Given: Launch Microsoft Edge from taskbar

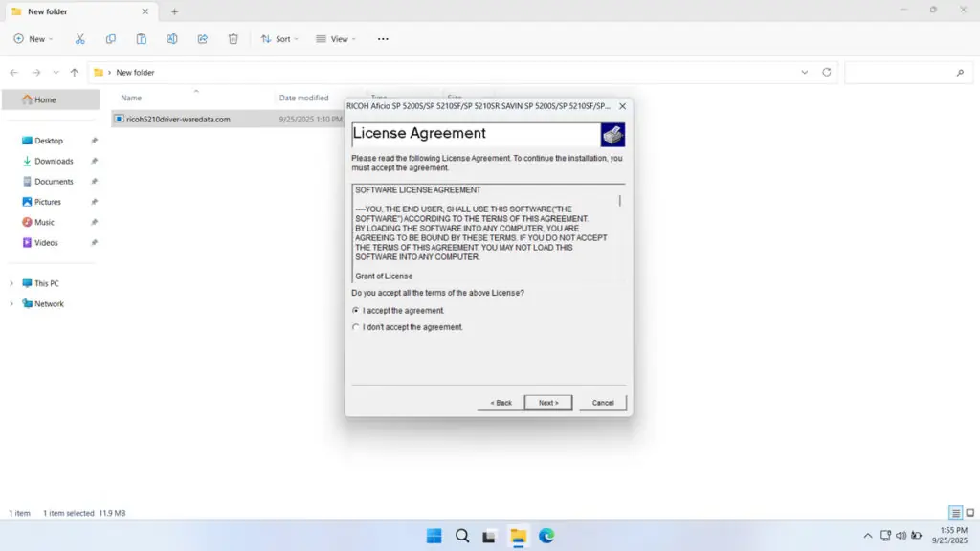Looking at the screenshot, I should (x=546, y=536).
